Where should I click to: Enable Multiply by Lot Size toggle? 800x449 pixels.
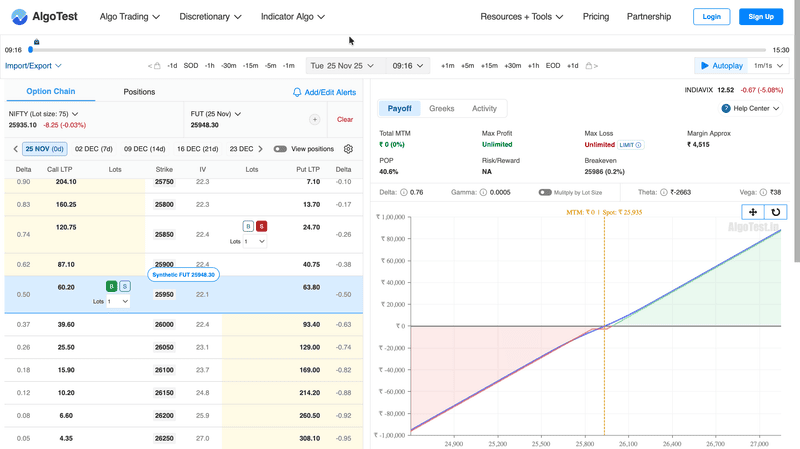coord(545,192)
